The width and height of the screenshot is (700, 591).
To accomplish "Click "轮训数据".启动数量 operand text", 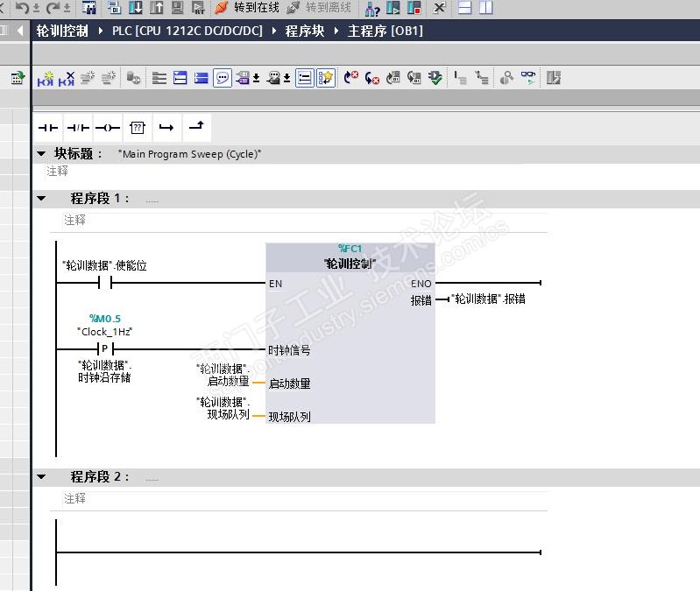I will [223, 375].
